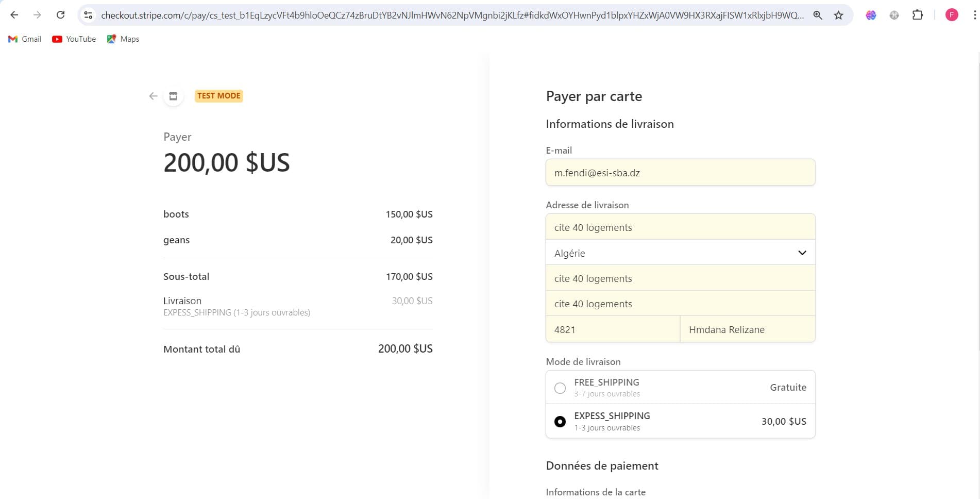This screenshot has height=499, width=980.
Task: Open the Gmail bookmark
Action: pyautogui.click(x=25, y=39)
